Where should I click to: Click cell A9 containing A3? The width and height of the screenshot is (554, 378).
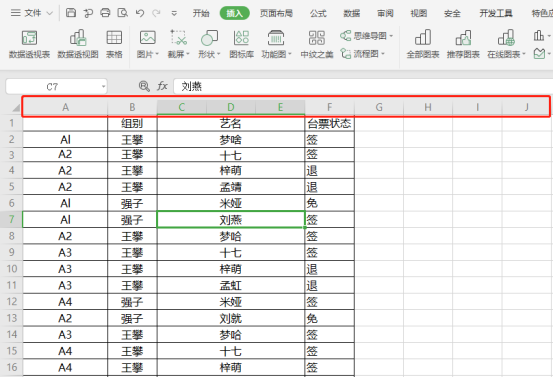tap(65, 253)
